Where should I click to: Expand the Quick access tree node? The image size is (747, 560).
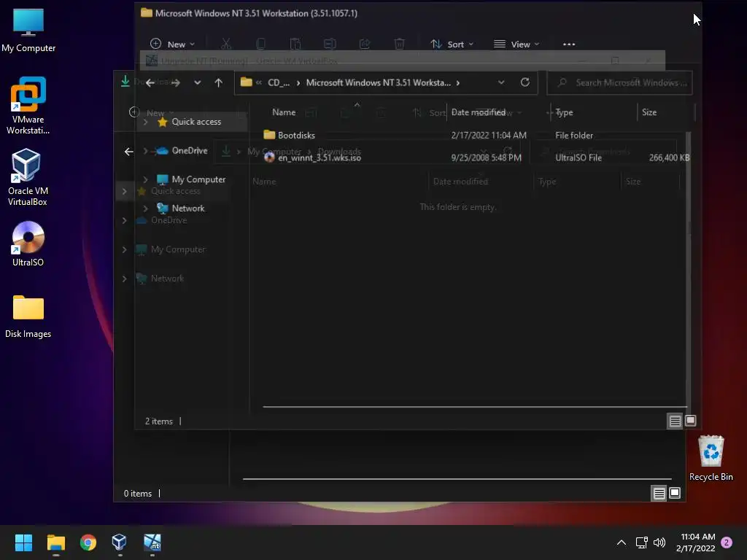pos(145,122)
